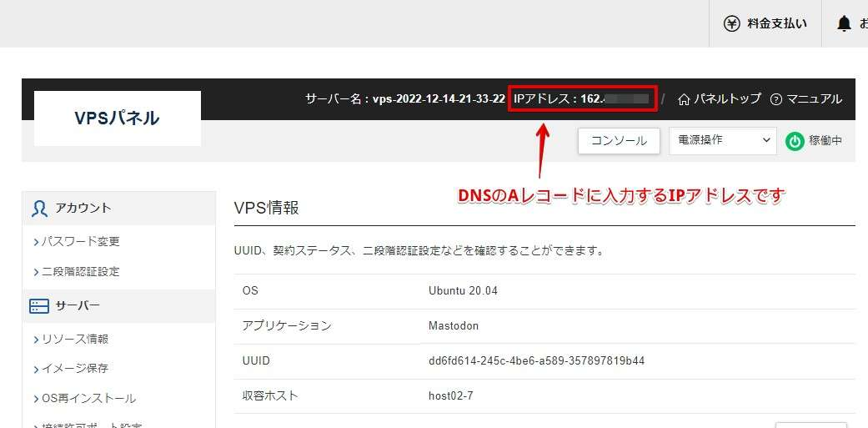868x428 pixels.
Task: Click the OS row label
Action: (250, 290)
